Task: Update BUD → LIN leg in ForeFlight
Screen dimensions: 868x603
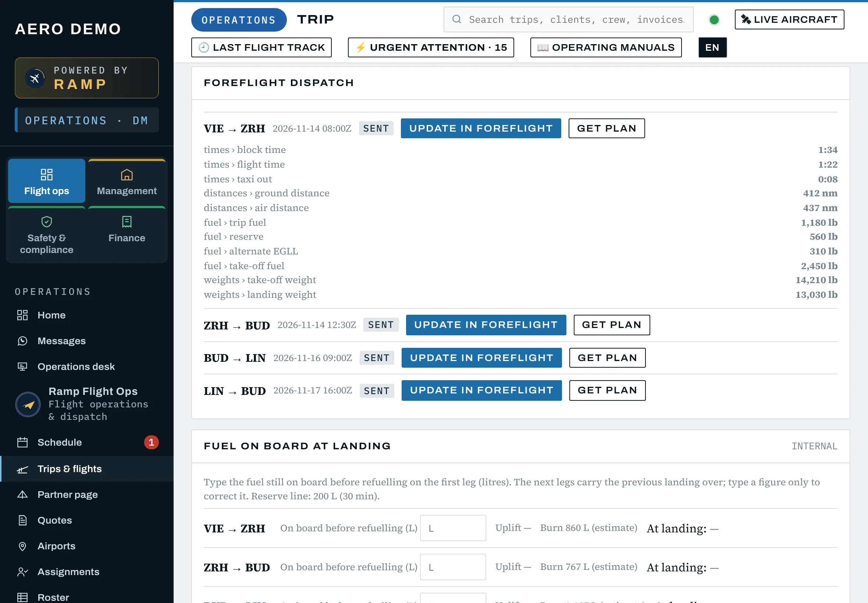Action: [x=481, y=358]
